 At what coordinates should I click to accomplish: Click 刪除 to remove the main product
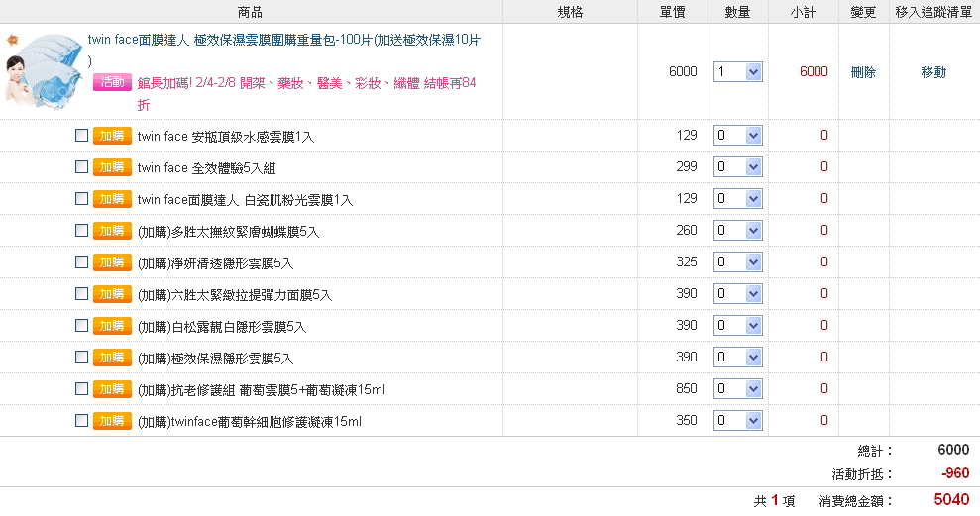863,72
